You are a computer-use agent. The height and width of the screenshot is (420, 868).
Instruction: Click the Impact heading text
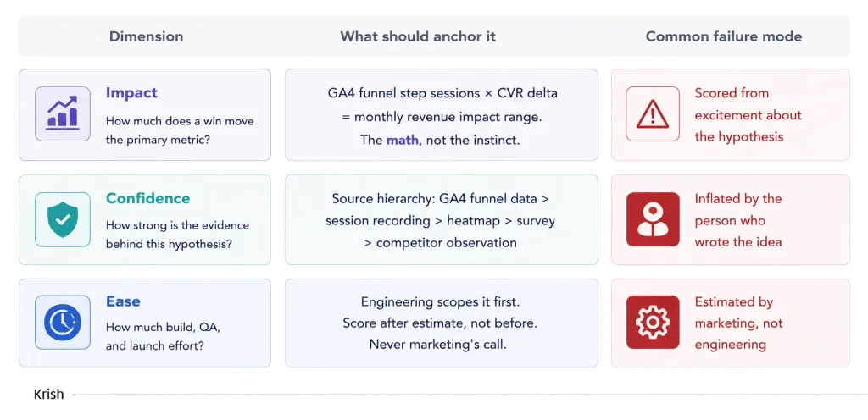pyautogui.click(x=131, y=93)
